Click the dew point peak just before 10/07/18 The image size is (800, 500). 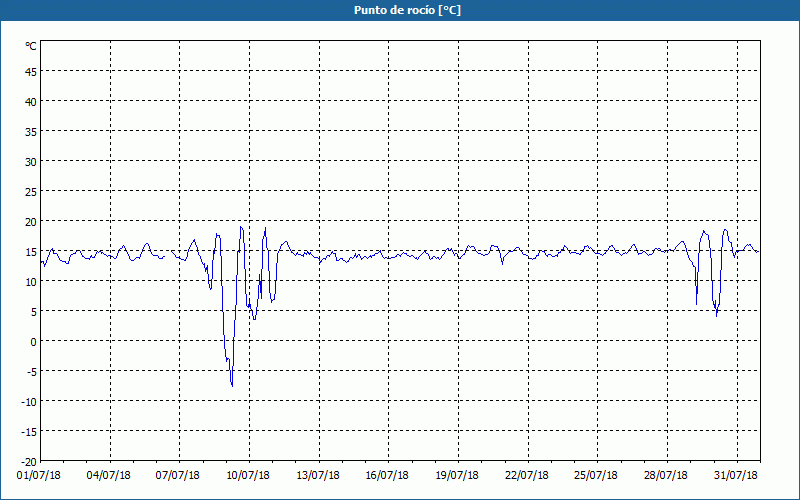241,228
